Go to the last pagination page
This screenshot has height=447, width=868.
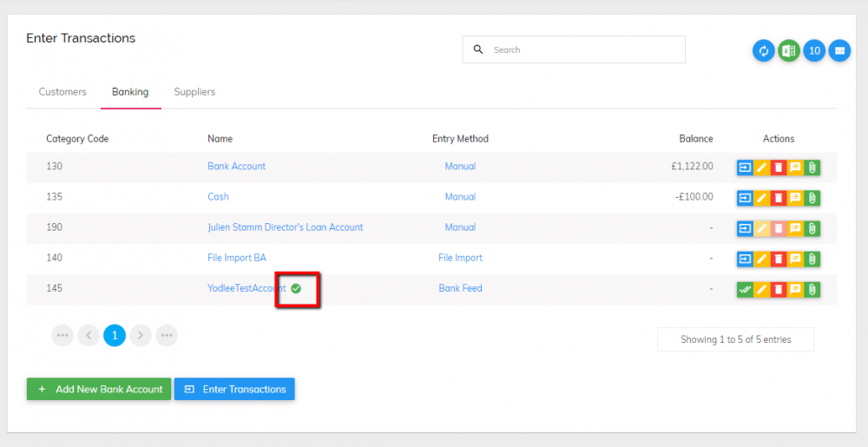tap(167, 335)
